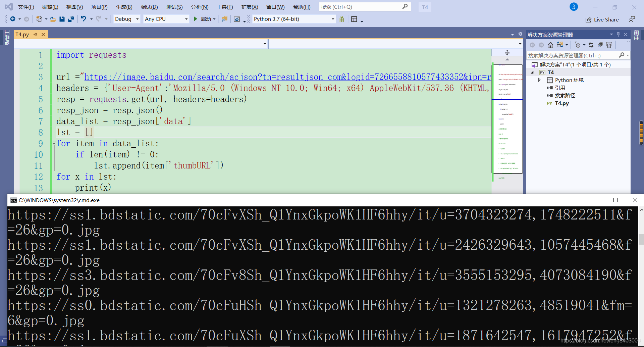Open Solution Explorer window options dropdown arrow

point(611,35)
